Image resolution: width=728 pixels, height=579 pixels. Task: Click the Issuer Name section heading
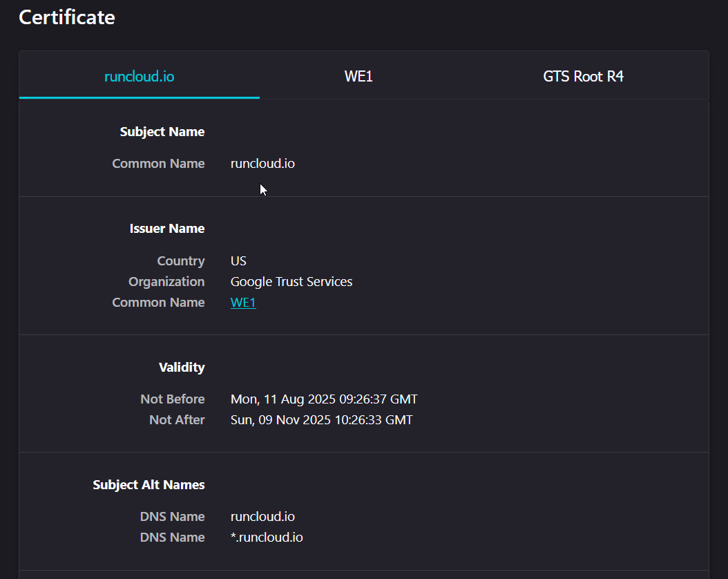[x=167, y=229]
